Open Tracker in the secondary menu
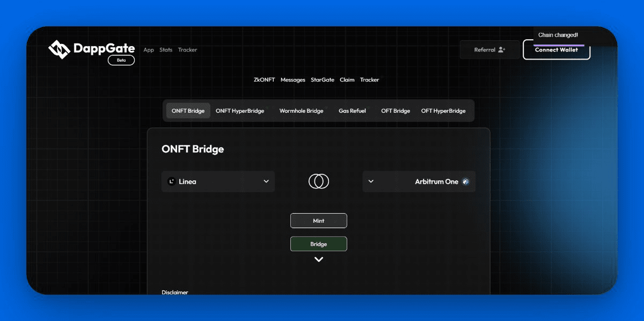 [x=370, y=79]
